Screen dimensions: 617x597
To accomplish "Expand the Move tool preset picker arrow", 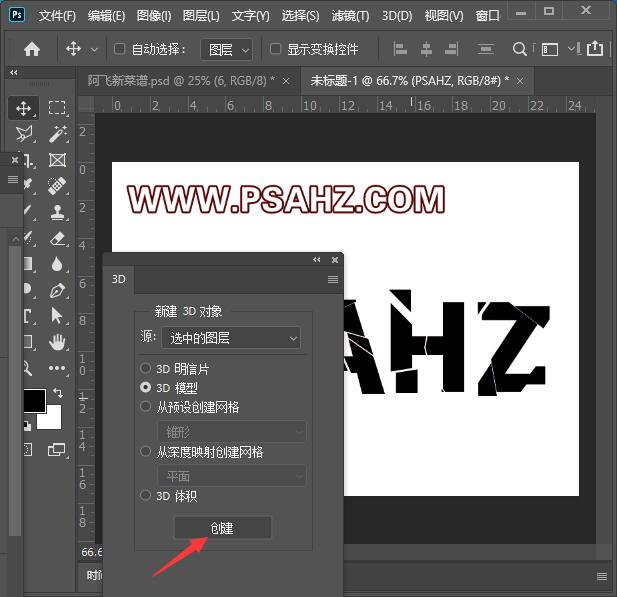I will pos(94,50).
